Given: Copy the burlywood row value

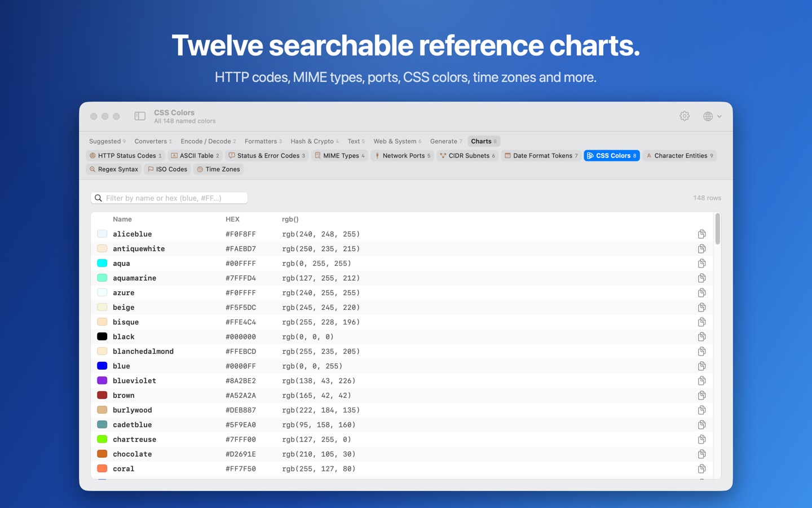Looking at the screenshot, I should tap(701, 410).
